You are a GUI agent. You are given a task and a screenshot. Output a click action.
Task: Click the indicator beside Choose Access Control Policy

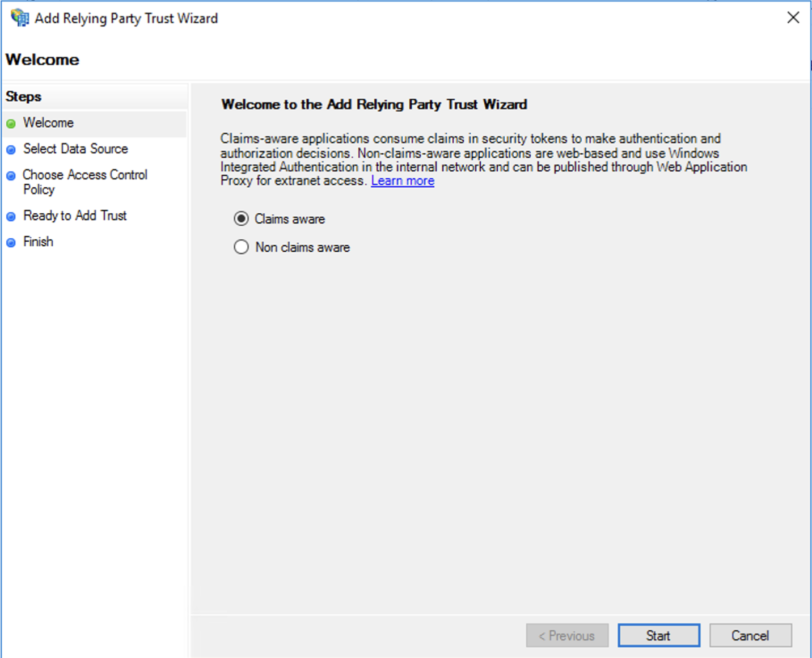click(12, 175)
